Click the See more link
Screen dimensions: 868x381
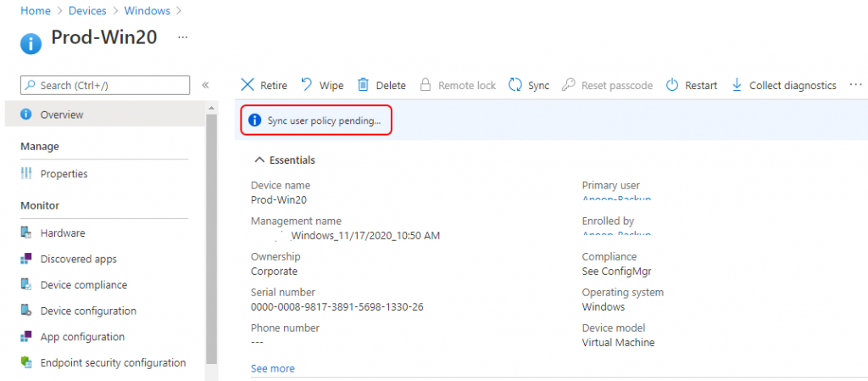(x=273, y=368)
